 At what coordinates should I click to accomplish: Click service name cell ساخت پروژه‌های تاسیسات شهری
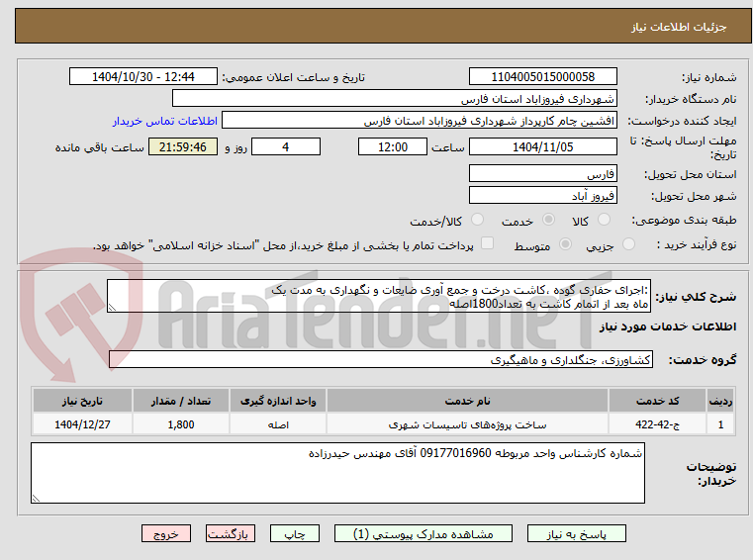pos(467,424)
